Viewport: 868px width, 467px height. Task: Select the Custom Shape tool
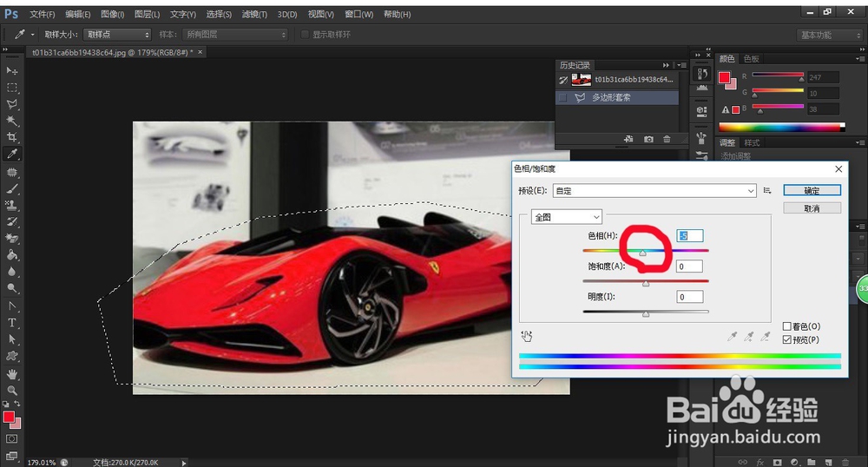[x=11, y=356]
